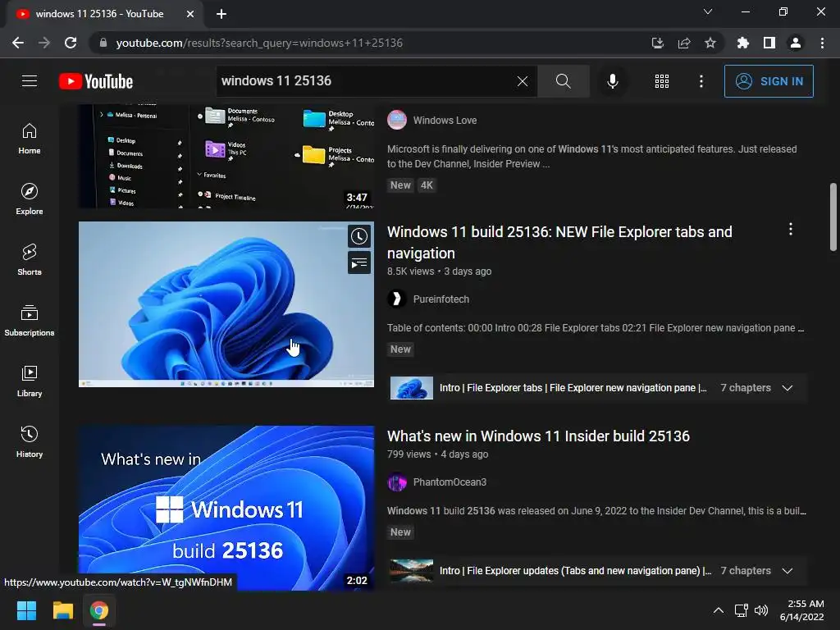Click Add to queue icon on thumbnail

point(359,263)
